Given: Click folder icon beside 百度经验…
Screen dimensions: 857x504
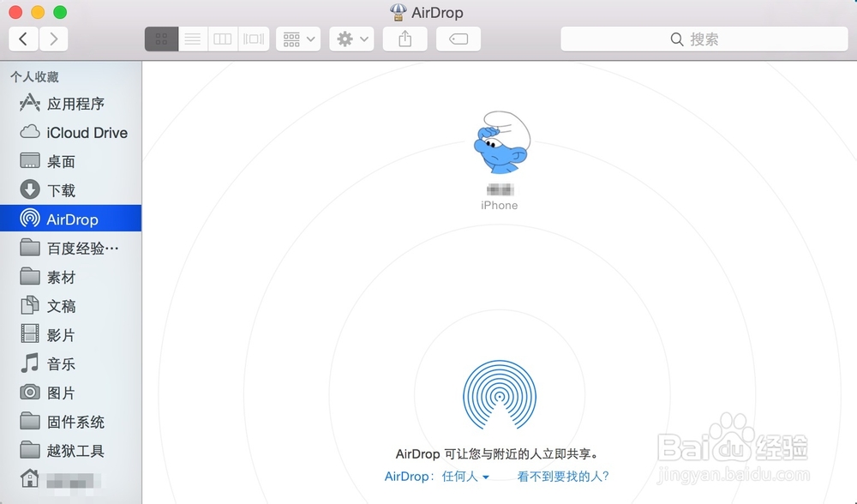Looking at the screenshot, I should coord(29,248).
